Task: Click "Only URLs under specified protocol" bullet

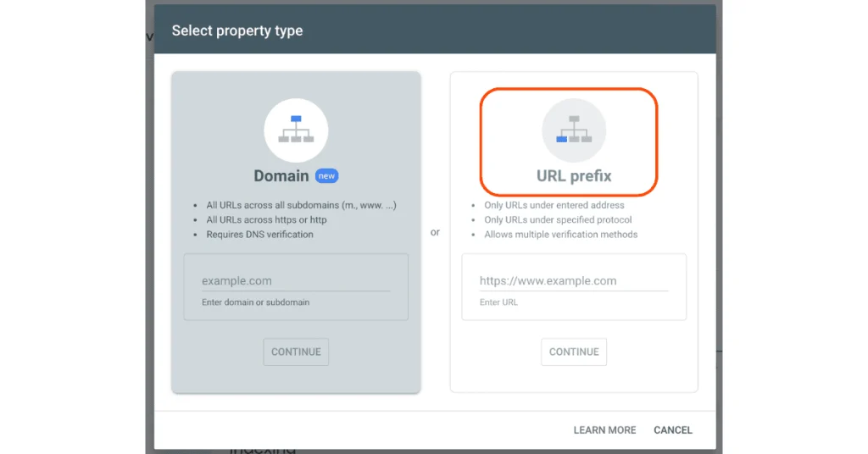Action: coord(558,219)
